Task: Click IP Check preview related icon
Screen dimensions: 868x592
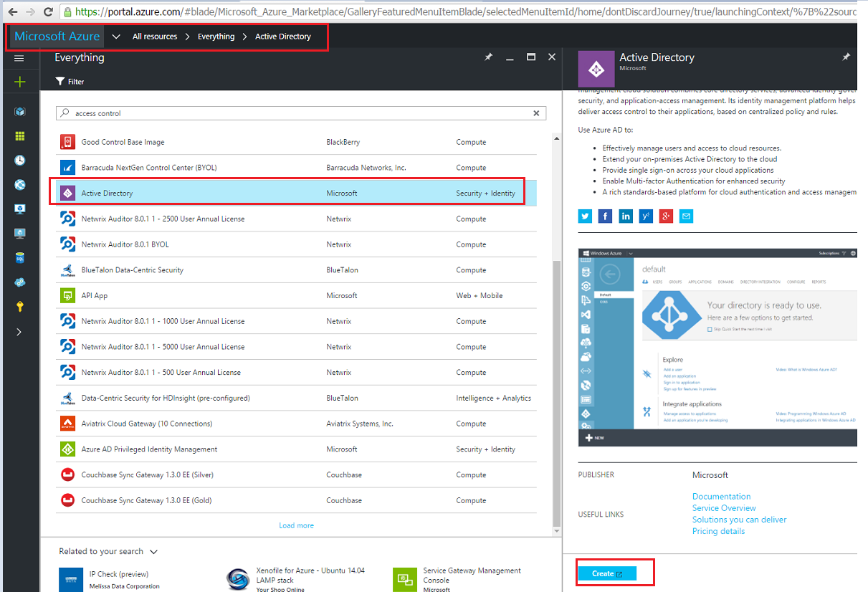Action: 71,578
